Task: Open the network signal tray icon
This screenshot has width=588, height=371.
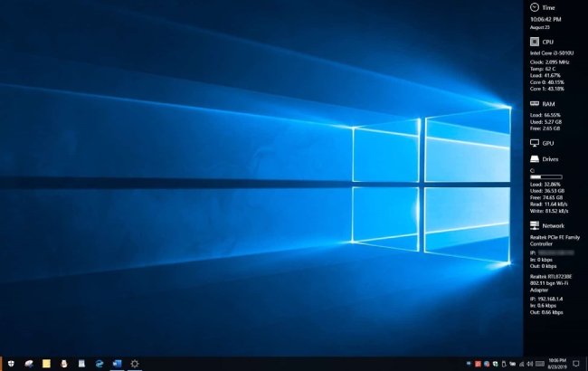Action: tap(521, 364)
